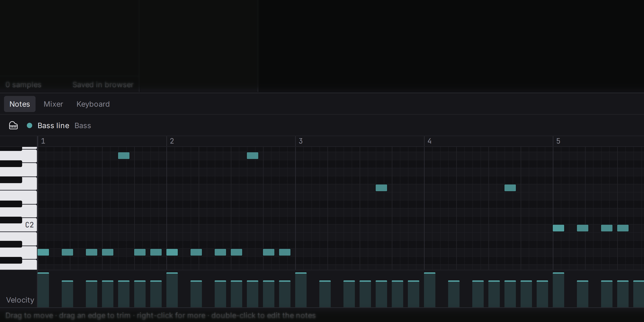This screenshot has height=322, width=644.
Task: Click bar 1 marker in the ruler
Action: (43, 141)
